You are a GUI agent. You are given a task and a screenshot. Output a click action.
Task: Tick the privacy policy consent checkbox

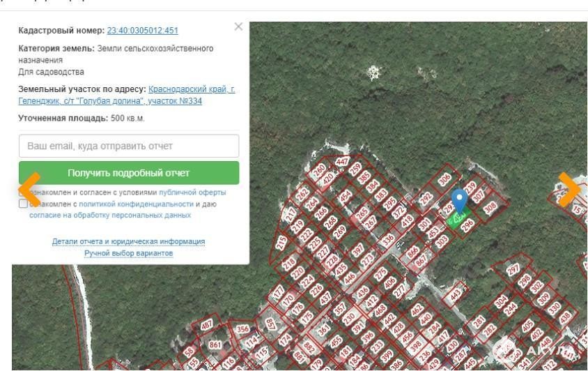(x=24, y=204)
